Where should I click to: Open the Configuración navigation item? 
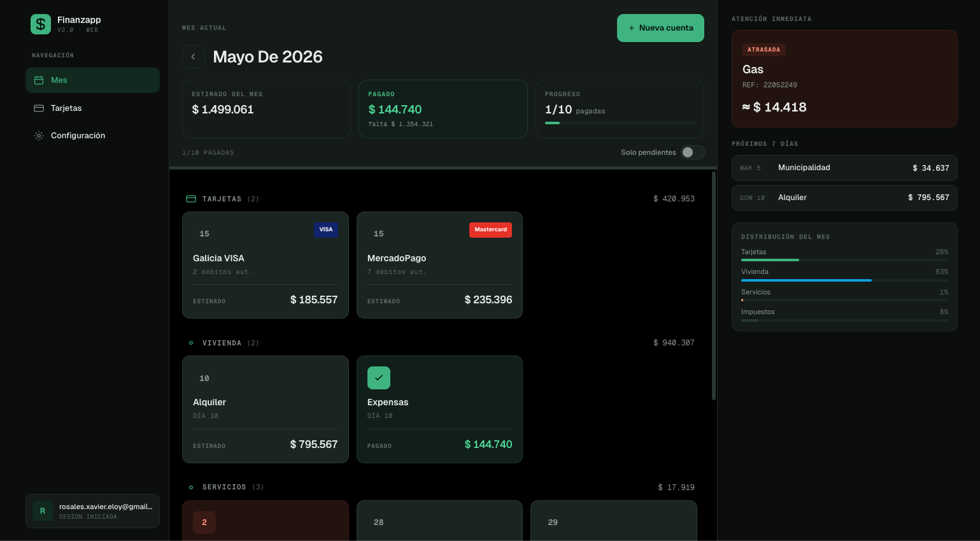pyautogui.click(x=92, y=136)
